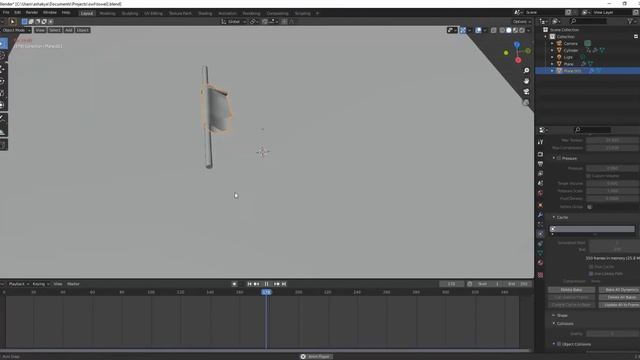
Task: Toggle viewport overlays button
Action: (x=478, y=30)
